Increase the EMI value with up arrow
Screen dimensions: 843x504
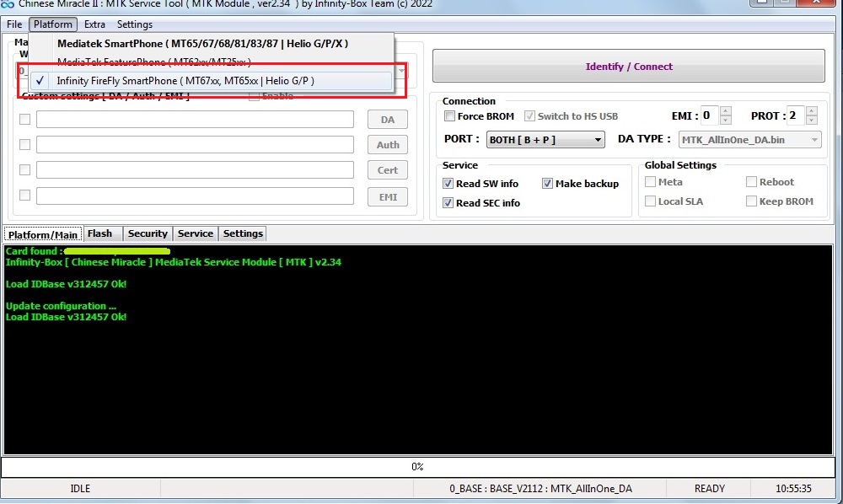pyautogui.click(x=725, y=111)
